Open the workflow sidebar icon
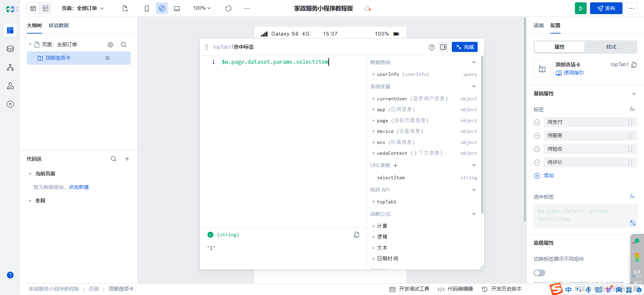Image resolution: width=644 pixels, height=295 pixels. pyautogui.click(x=10, y=67)
